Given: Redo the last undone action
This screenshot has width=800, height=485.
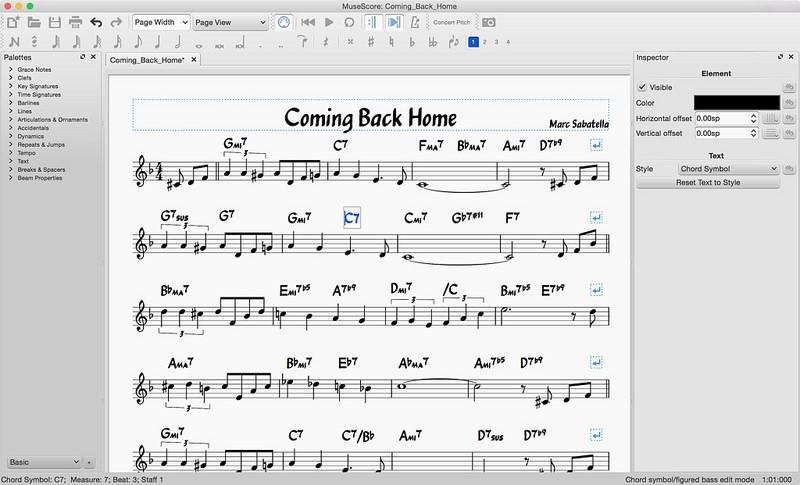Looking at the screenshot, I should 116,22.
